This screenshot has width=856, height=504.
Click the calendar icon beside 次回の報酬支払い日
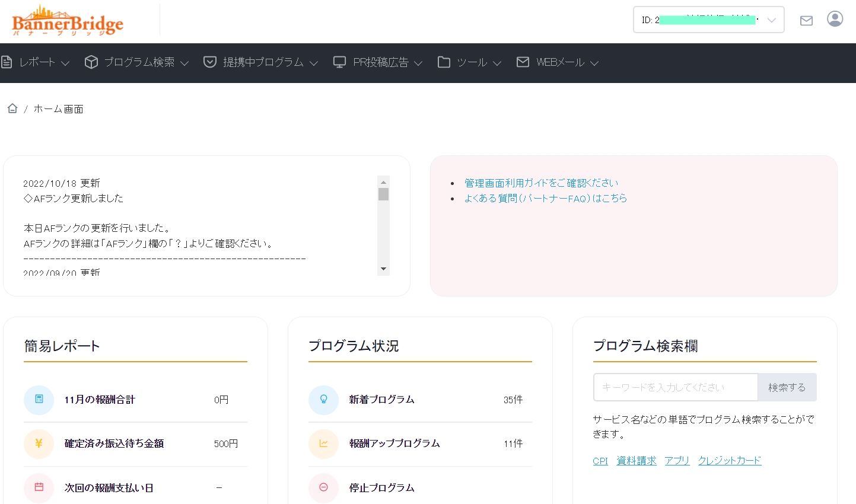click(39, 487)
